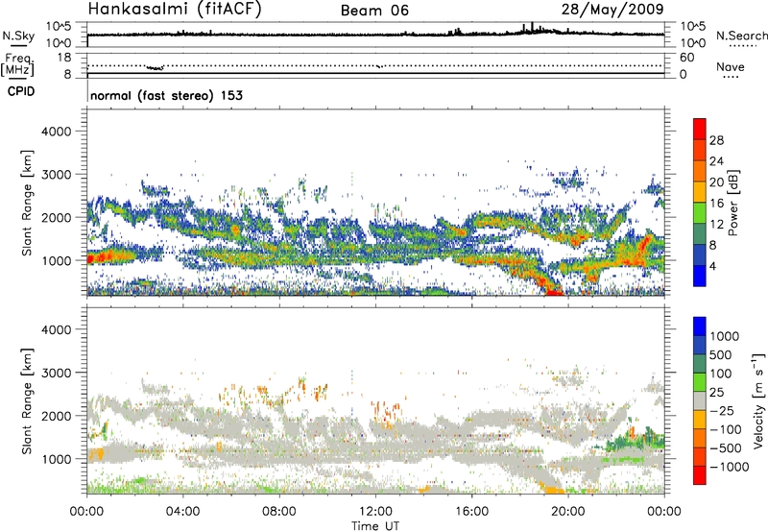This screenshot has height=532, width=768.
Task: Click the Hankasalmi (fitACF) plot title
Action: pos(175,9)
